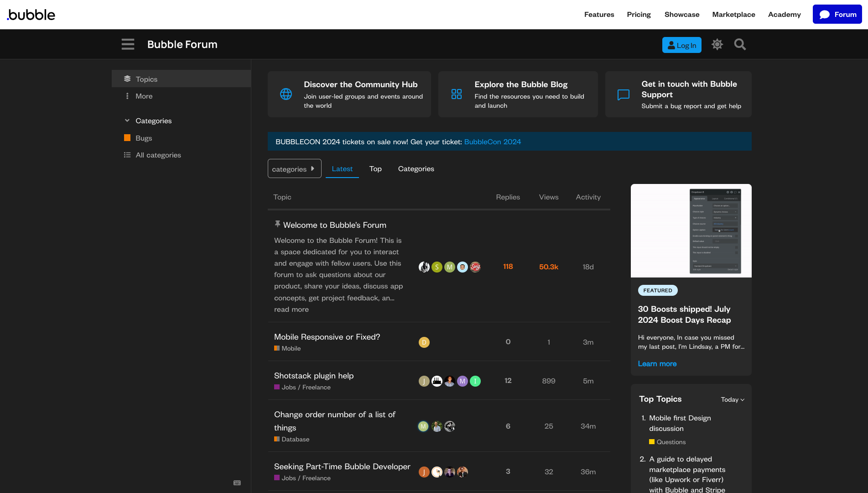868x493 pixels.
Task: Click the Community Hub globe icon
Action: tap(286, 94)
